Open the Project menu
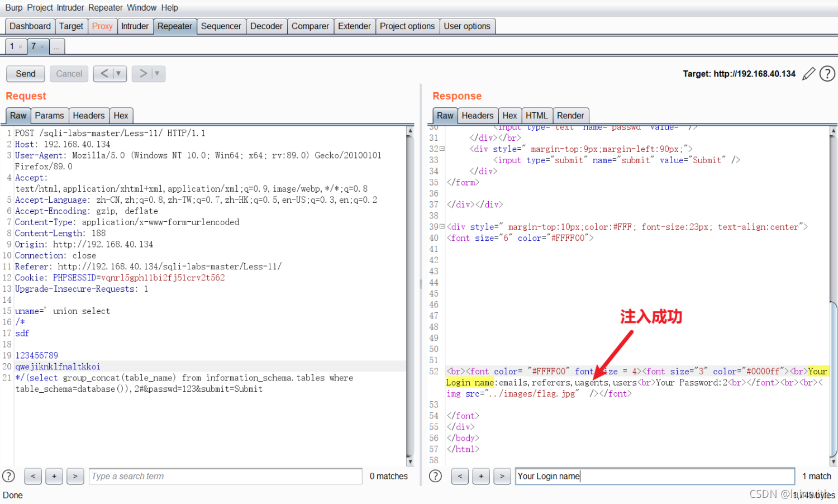This screenshot has height=504, width=838. click(x=40, y=8)
